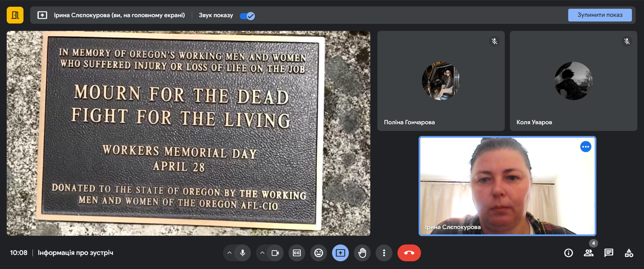Mute the microphone in the bottom toolbar

click(x=243, y=253)
